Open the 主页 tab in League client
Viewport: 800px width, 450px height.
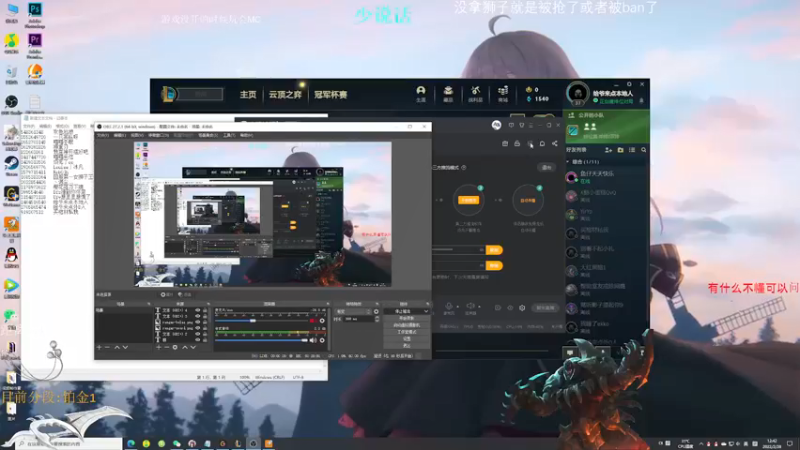click(248, 94)
